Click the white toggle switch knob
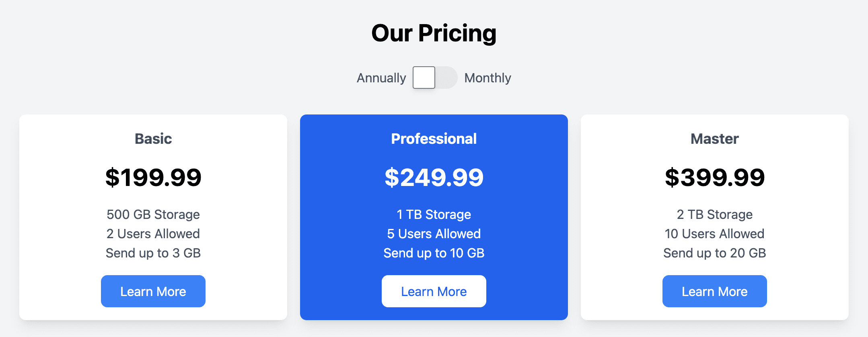The width and height of the screenshot is (868, 337). (x=424, y=78)
